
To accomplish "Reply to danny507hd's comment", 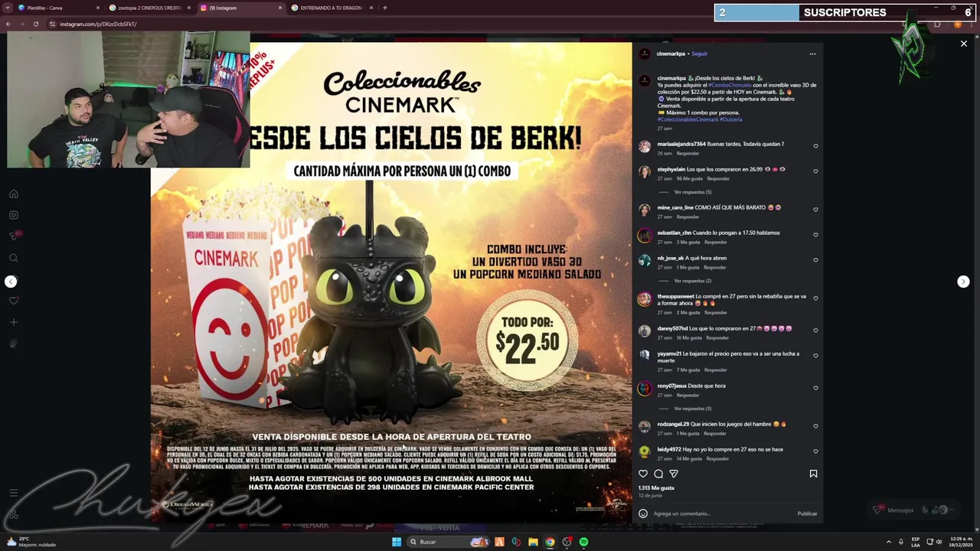I will [x=717, y=337].
